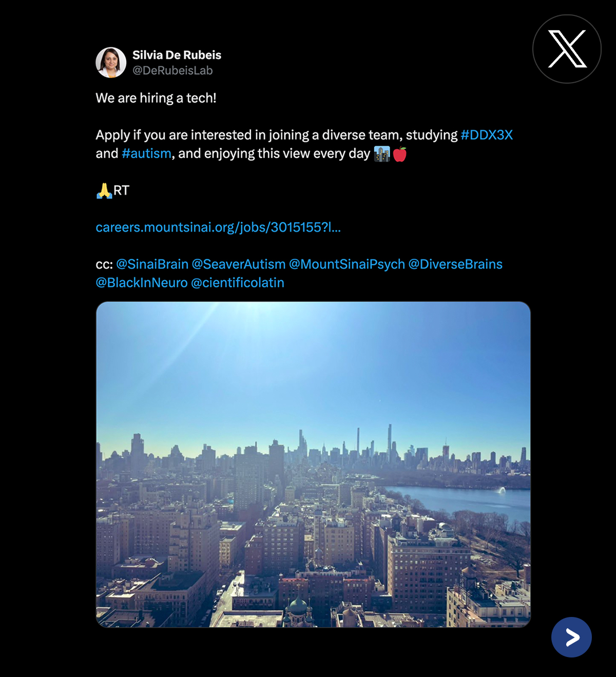Click the blue next arrow button
The image size is (616, 677).
(x=571, y=637)
